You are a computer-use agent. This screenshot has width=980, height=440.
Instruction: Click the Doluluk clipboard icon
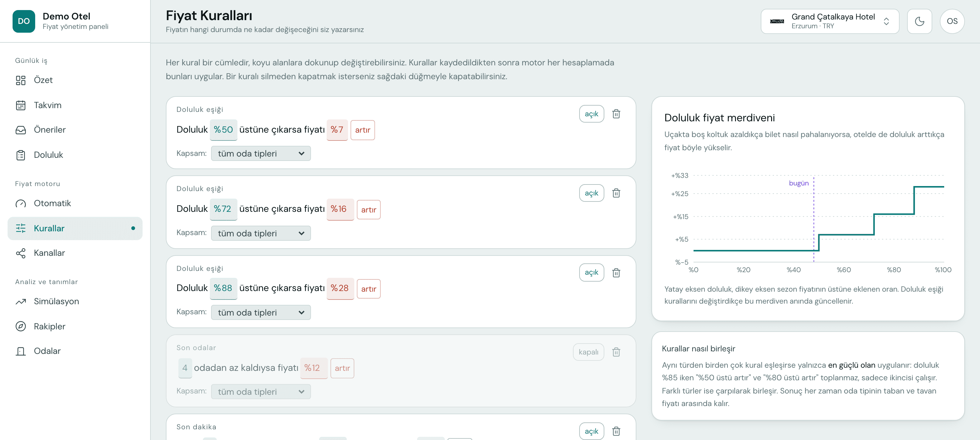tap(20, 155)
